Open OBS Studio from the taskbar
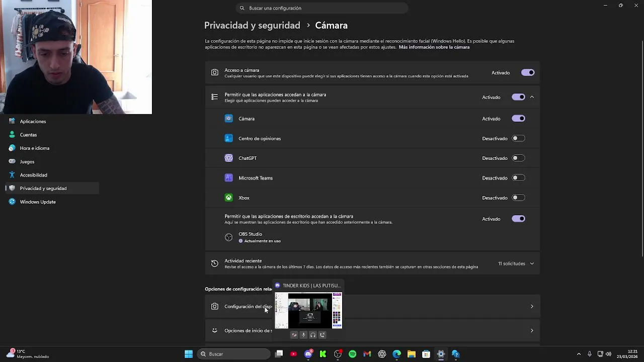 click(x=338, y=354)
